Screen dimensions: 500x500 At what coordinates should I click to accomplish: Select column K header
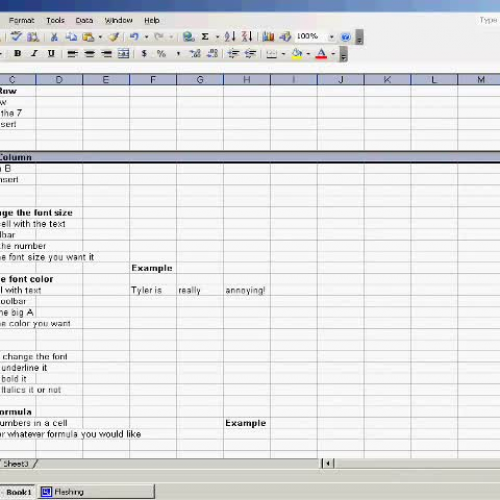(387, 80)
